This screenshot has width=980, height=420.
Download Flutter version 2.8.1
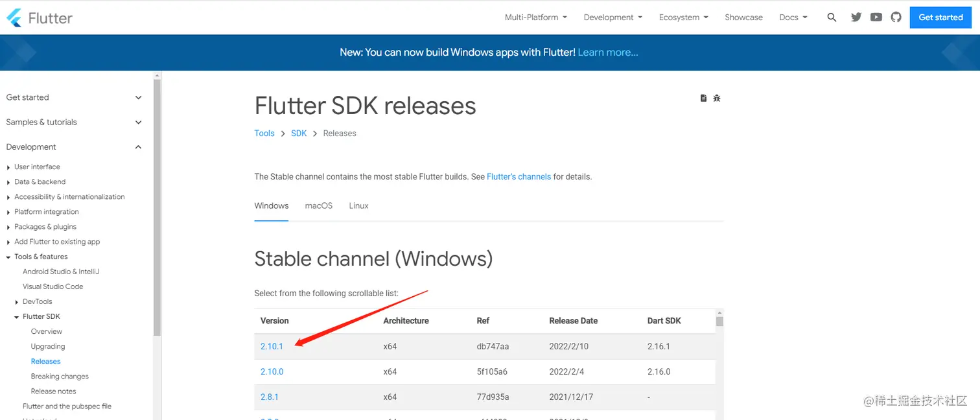[x=269, y=397]
